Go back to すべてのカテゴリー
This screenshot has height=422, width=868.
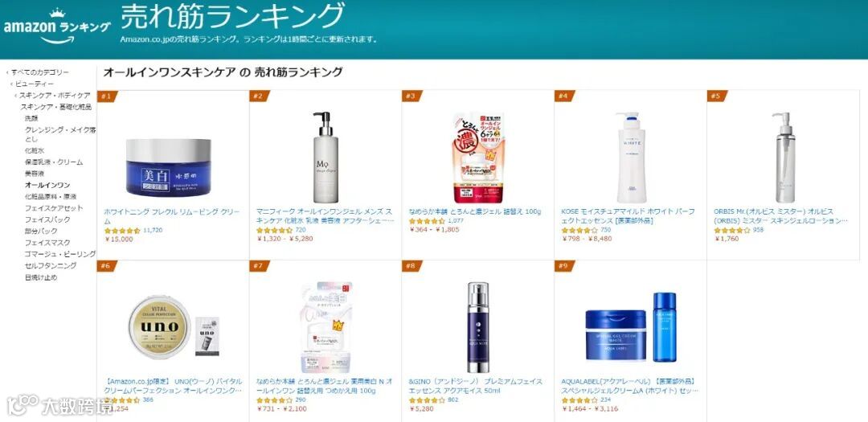point(38,72)
